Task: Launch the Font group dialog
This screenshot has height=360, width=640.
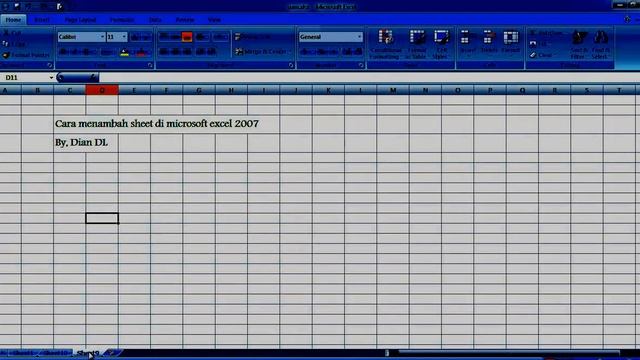Action: [x=150, y=65]
